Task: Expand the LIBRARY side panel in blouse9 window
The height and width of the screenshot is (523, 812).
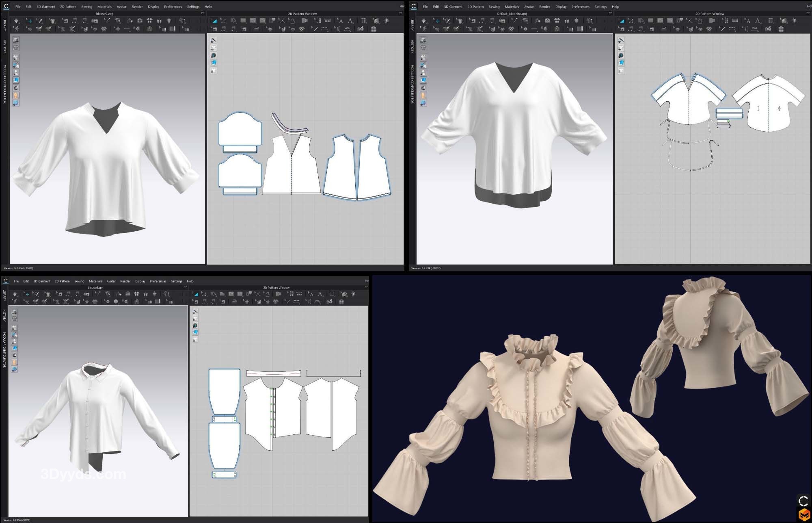Action: pyautogui.click(x=5, y=24)
